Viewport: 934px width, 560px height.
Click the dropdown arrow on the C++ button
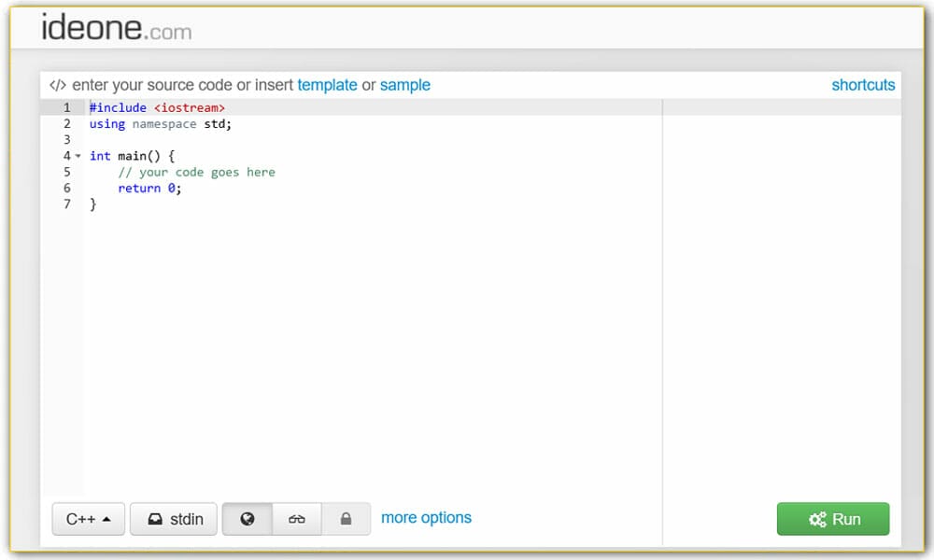pyautogui.click(x=108, y=518)
